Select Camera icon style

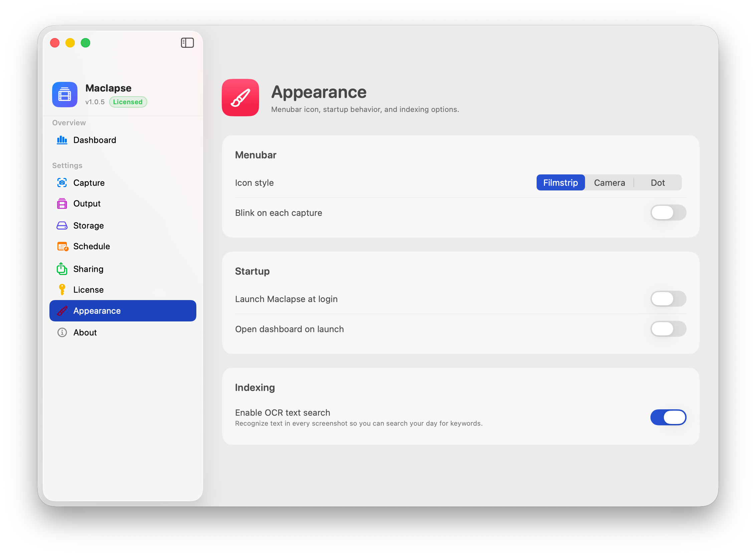click(609, 183)
